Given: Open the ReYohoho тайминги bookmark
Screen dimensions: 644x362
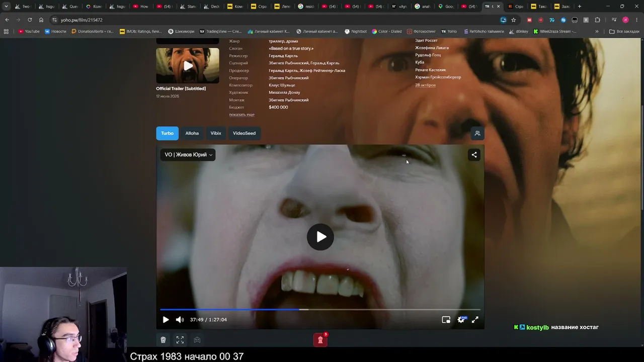Looking at the screenshot, I should pos(482,31).
